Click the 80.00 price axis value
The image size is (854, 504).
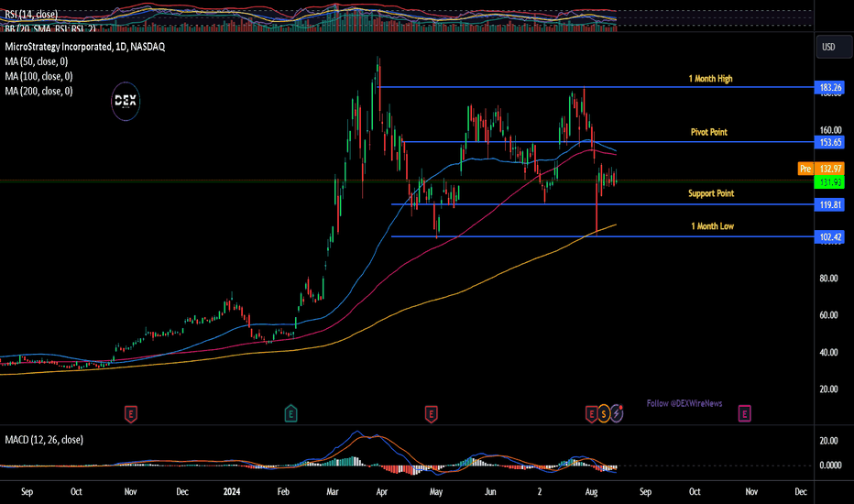pos(829,279)
